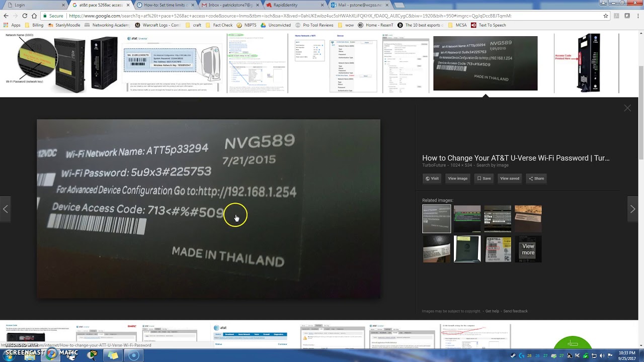Screen dimensions: 644x362
Task: Save this image result
Action: click(x=484, y=178)
